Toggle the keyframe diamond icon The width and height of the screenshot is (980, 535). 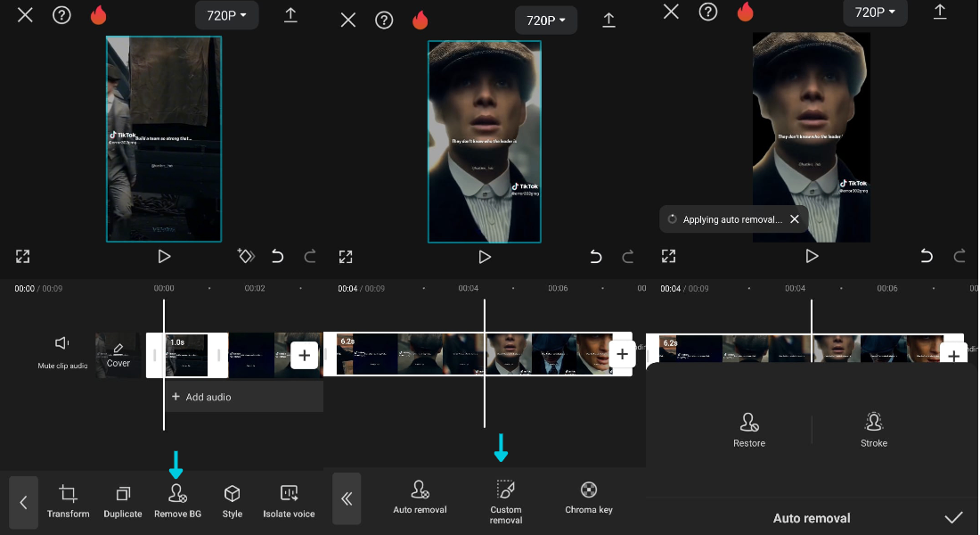[246, 257]
